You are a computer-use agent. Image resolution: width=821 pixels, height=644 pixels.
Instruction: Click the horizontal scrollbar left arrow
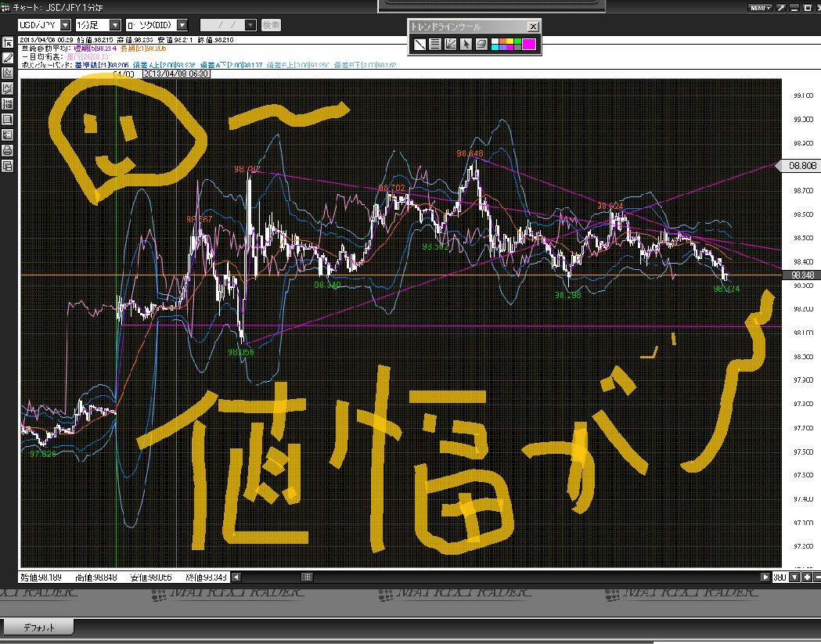[x=237, y=577]
